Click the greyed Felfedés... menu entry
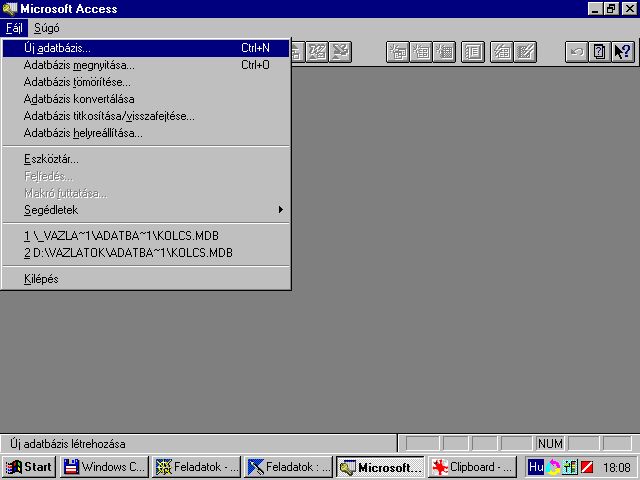 (x=146, y=176)
